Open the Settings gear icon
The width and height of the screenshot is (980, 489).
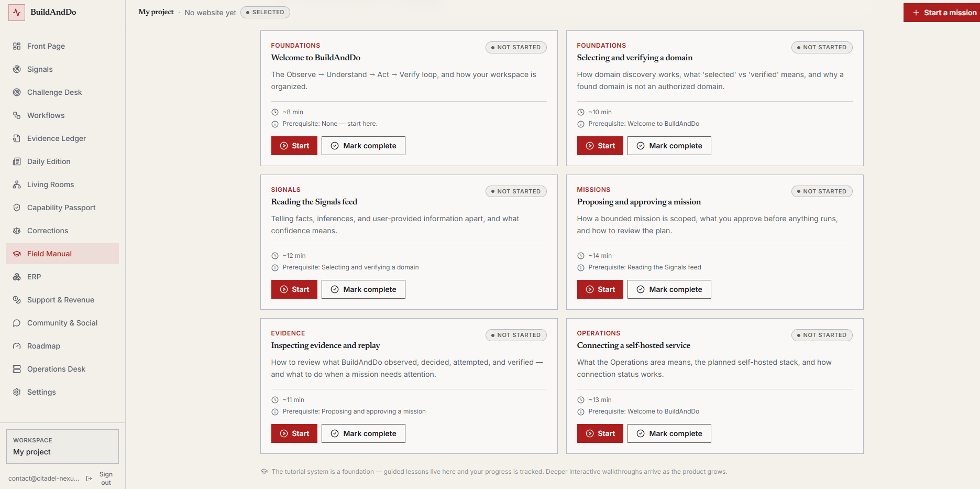click(x=17, y=392)
